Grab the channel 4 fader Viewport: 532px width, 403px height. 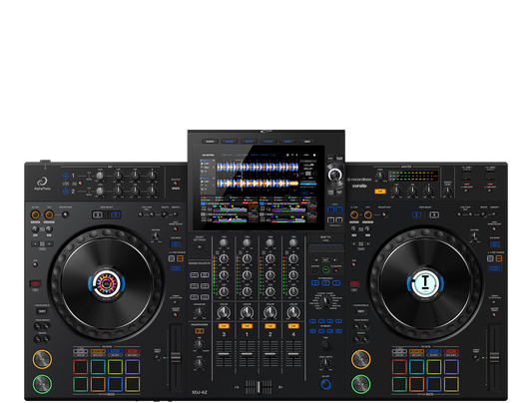293,354
